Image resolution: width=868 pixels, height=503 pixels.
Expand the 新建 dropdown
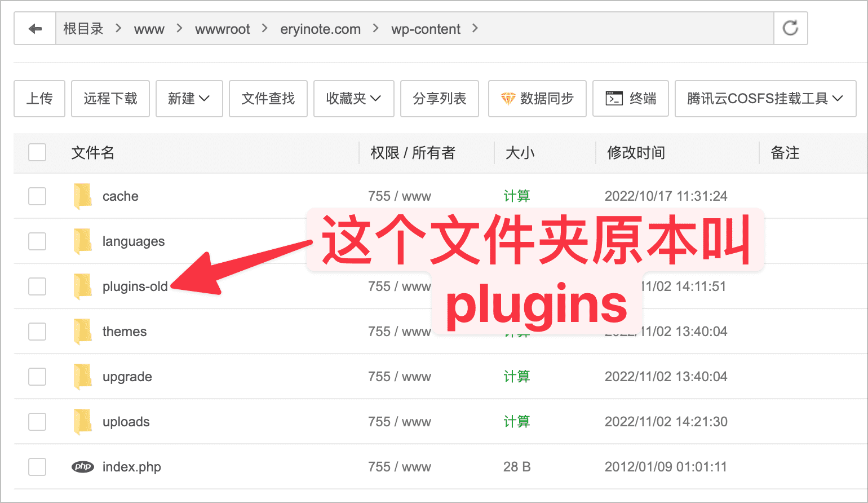point(189,99)
